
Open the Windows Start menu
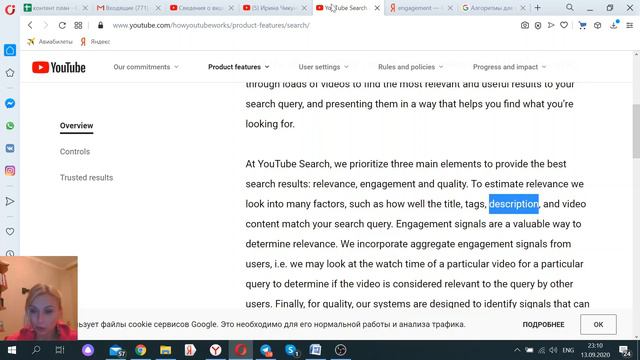pos(11,350)
